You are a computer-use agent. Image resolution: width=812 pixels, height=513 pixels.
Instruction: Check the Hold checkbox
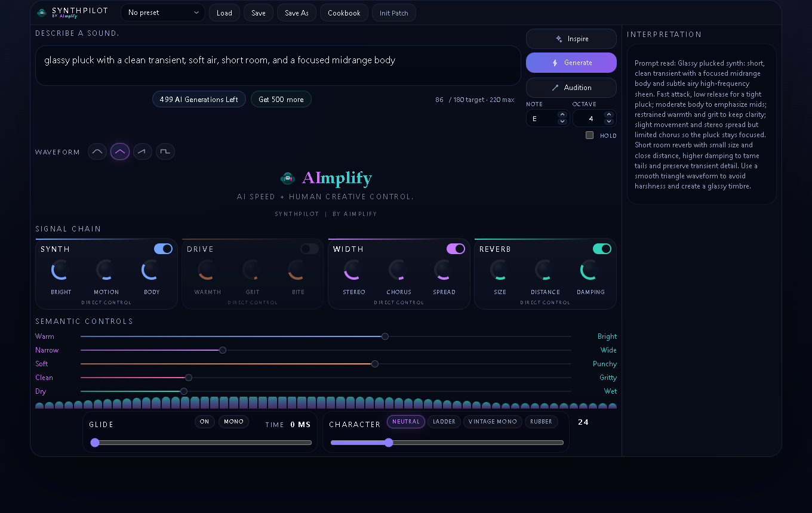[590, 135]
